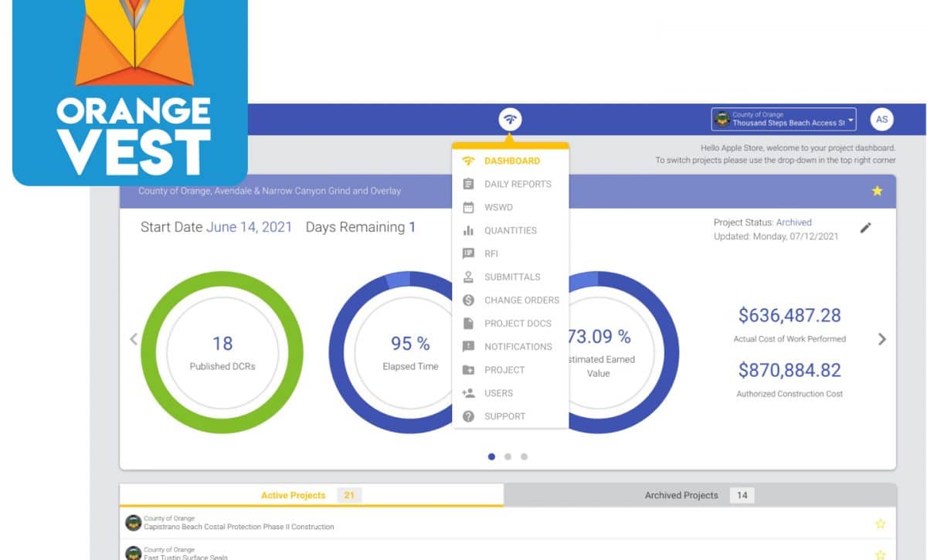Select the third carousel dot
The image size is (927, 560).
click(x=524, y=456)
